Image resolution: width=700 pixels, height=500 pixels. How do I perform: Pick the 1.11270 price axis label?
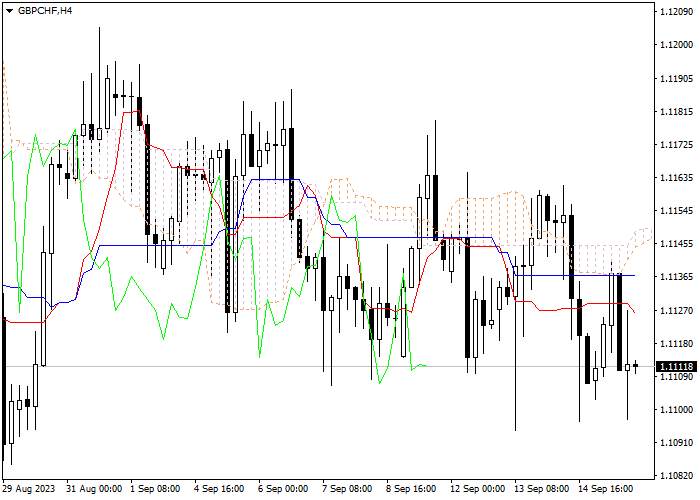coord(677,310)
